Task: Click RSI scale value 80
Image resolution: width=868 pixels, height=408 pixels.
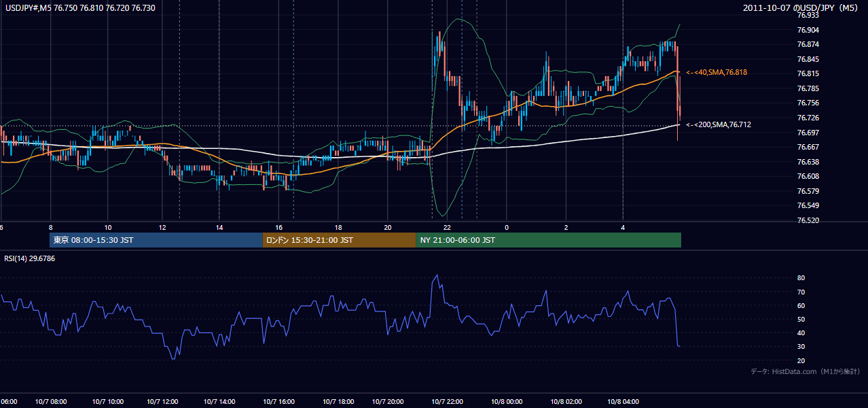Action: [801, 278]
